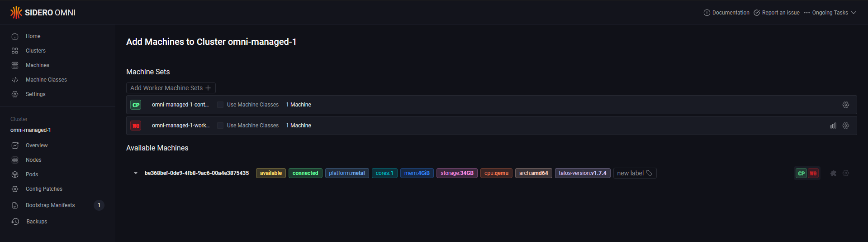Click the Sidero Omni logo
Image resolution: width=868 pixels, height=242 pixels.
point(43,12)
